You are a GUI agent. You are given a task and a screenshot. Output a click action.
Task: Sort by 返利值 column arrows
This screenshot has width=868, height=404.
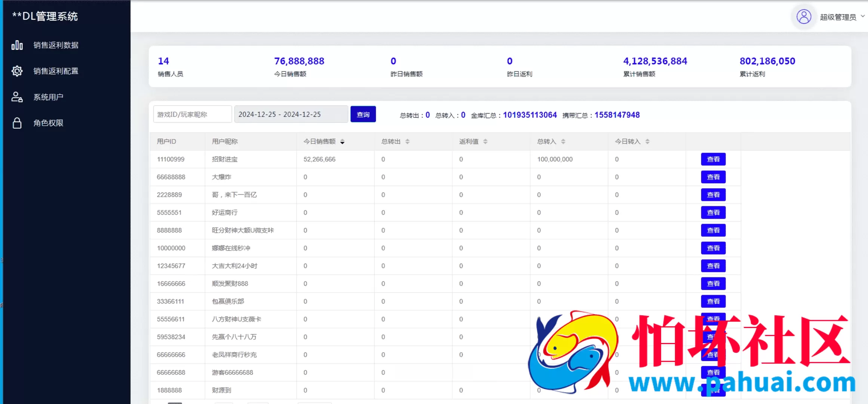point(485,141)
